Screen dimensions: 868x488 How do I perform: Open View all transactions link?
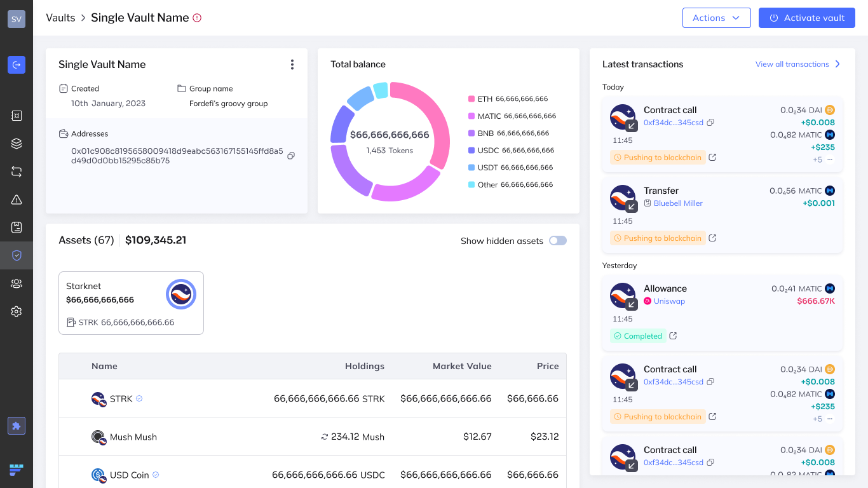click(792, 64)
